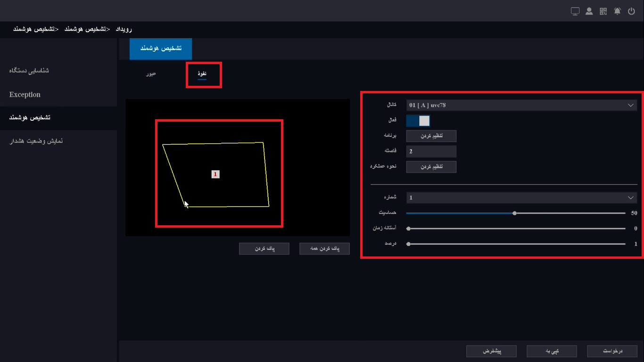Click the درصد percentage slider handle

tap(408, 244)
